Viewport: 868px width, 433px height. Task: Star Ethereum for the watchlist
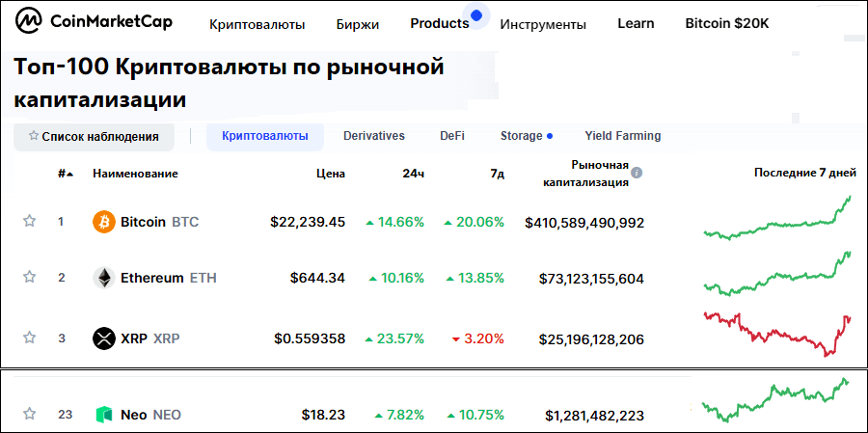tap(29, 278)
